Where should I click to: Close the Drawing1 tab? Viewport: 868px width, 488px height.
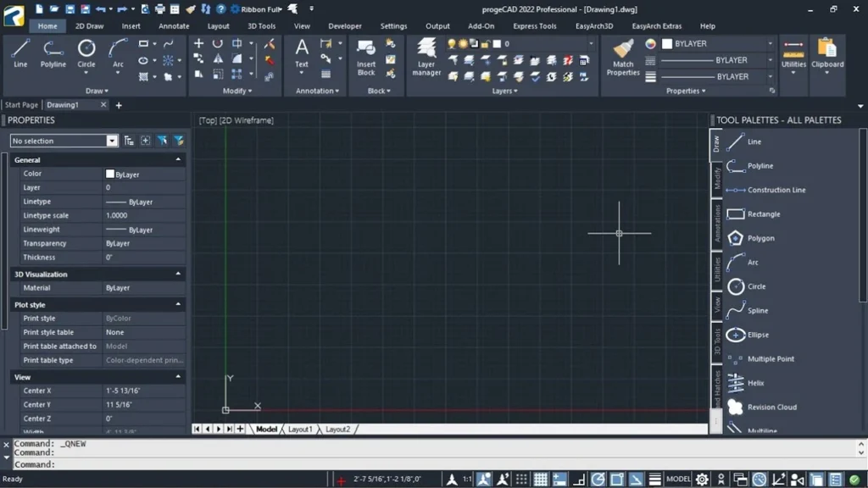point(103,104)
